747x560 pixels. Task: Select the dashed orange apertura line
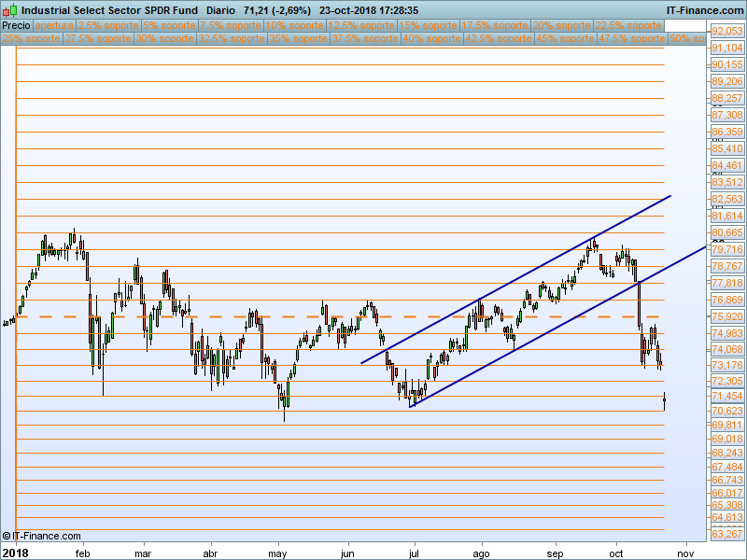point(340,316)
